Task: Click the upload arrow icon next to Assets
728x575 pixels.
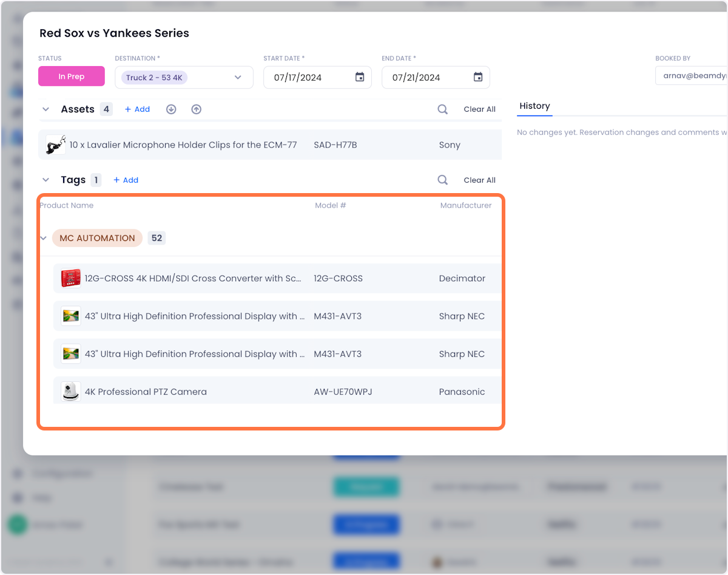Action: click(x=196, y=109)
